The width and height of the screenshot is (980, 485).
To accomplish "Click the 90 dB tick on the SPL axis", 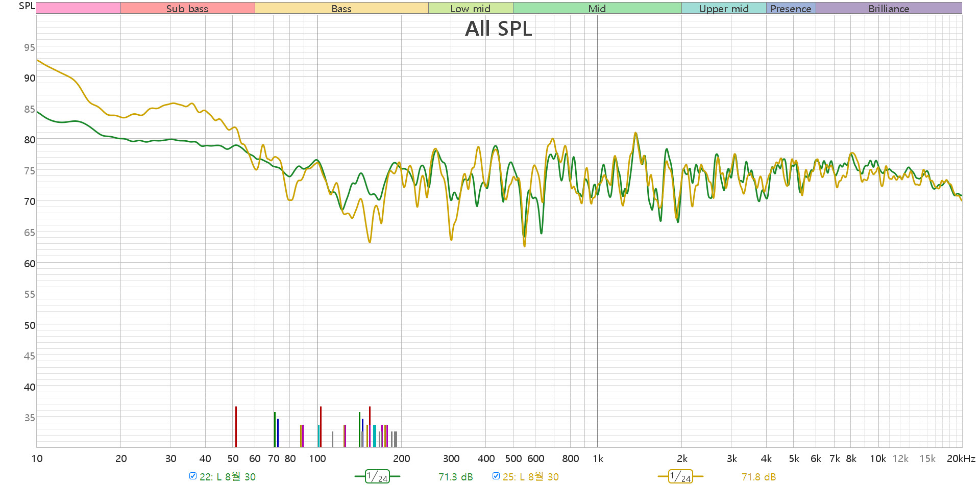I will click(30, 78).
